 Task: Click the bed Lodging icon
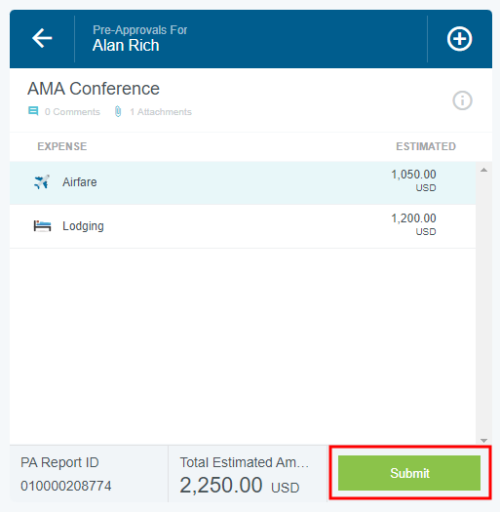click(42, 226)
